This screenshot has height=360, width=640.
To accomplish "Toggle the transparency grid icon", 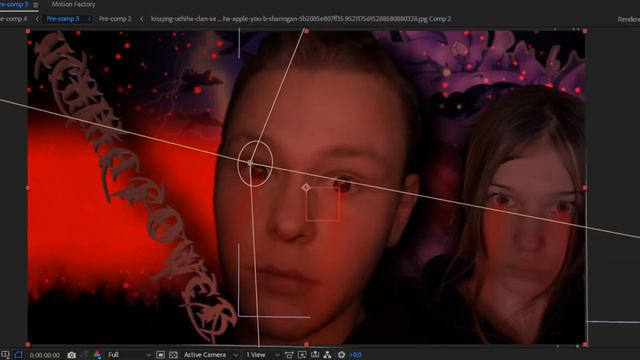I will pos(173,355).
